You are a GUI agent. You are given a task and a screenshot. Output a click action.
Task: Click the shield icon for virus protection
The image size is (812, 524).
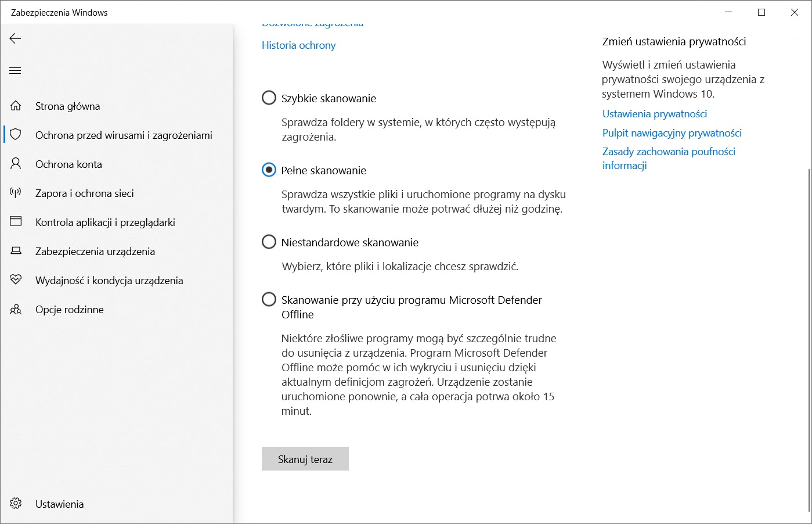tap(16, 135)
